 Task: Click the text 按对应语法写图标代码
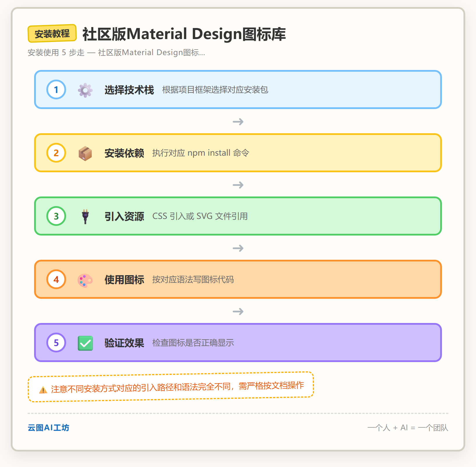[x=193, y=280]
